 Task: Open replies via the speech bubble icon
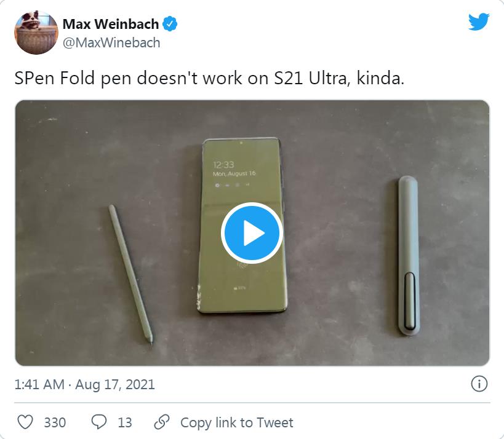tap(99, 422)
